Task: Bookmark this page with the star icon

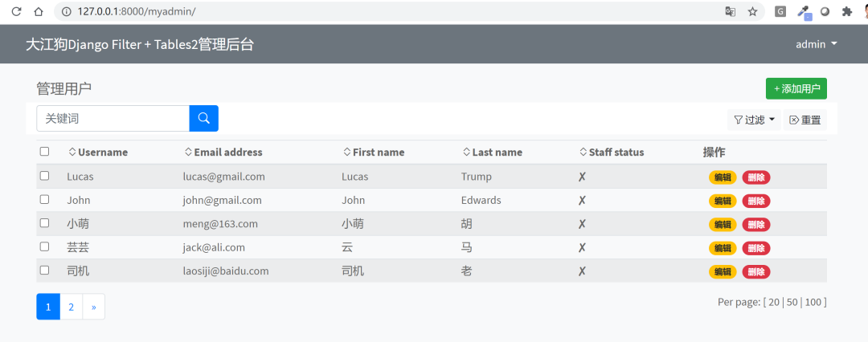Action: point(752,11)
